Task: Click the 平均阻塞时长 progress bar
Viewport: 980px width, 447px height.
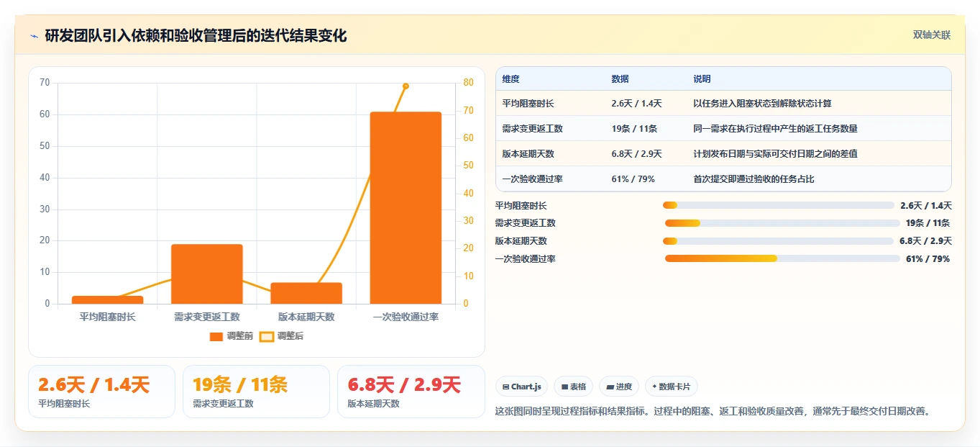Action: pyautogui.click(x=779, y=206)
